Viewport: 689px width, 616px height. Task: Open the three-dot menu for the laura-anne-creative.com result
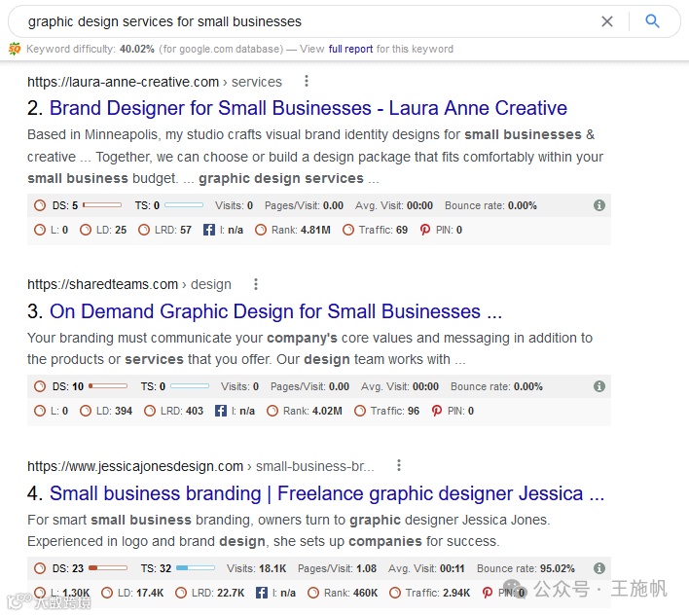point(307,81)
